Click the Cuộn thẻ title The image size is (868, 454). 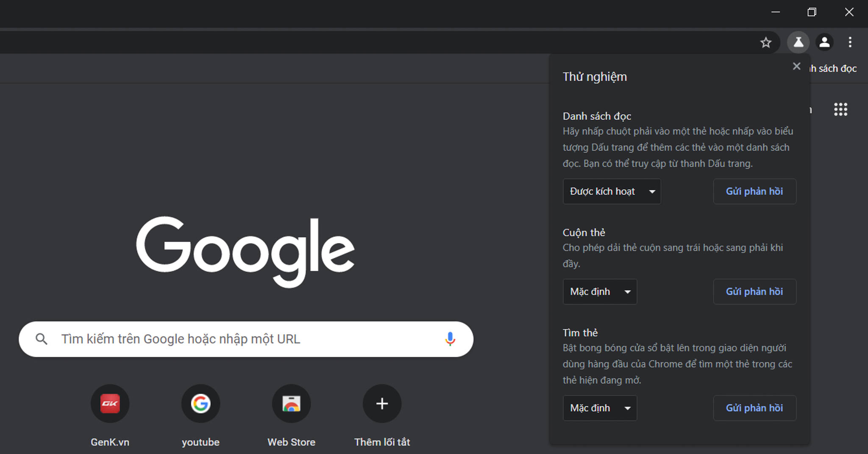584,233
